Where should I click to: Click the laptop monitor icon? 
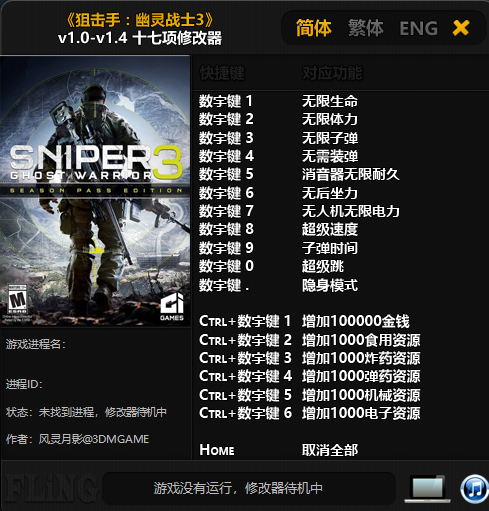pyautogui.click(x=429, y=489)
